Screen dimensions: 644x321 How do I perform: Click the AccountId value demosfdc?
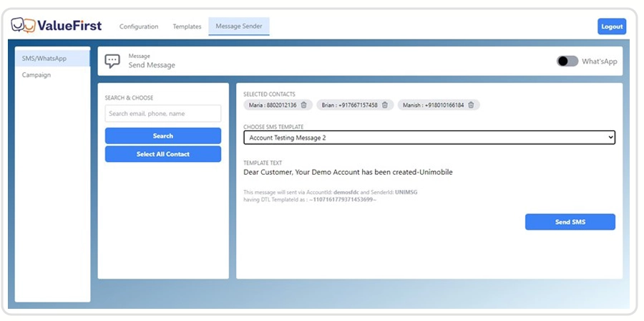pos(346,192)
